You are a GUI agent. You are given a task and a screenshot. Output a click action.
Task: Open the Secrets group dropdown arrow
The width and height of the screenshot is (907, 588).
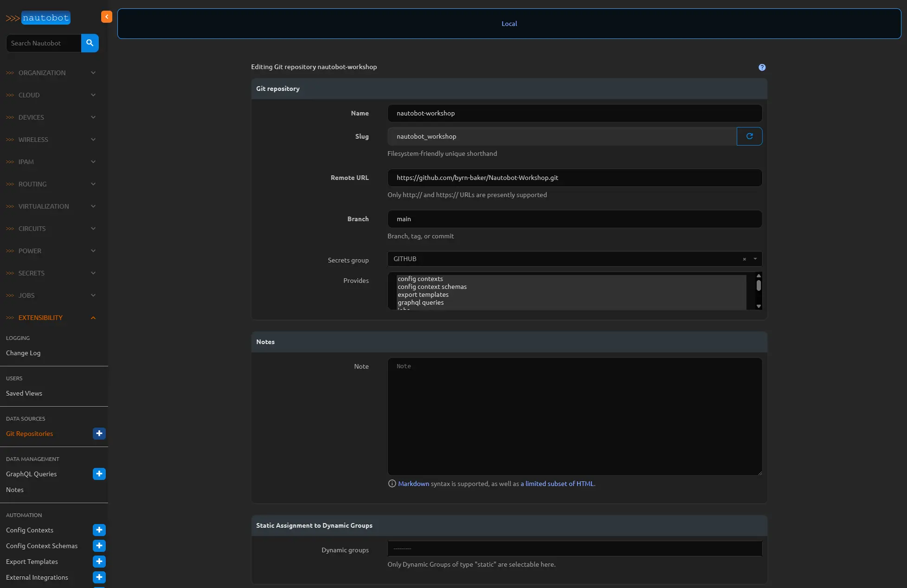755,259
